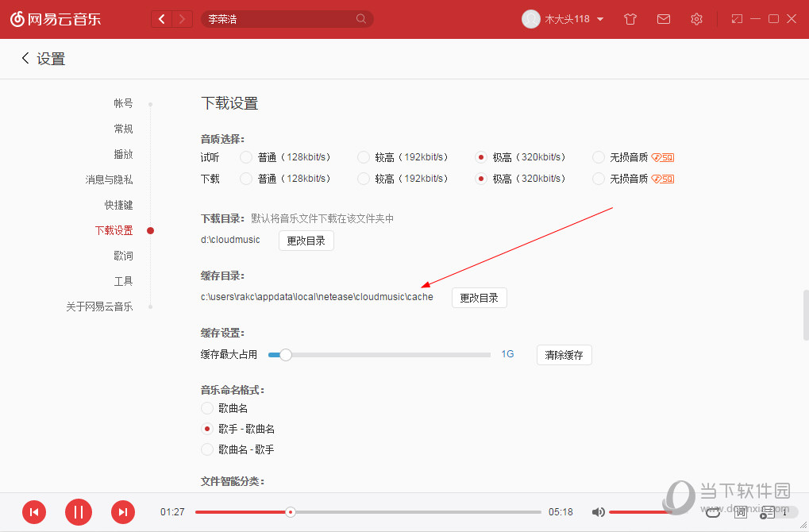Open the settings gear icon

point(696,18)
